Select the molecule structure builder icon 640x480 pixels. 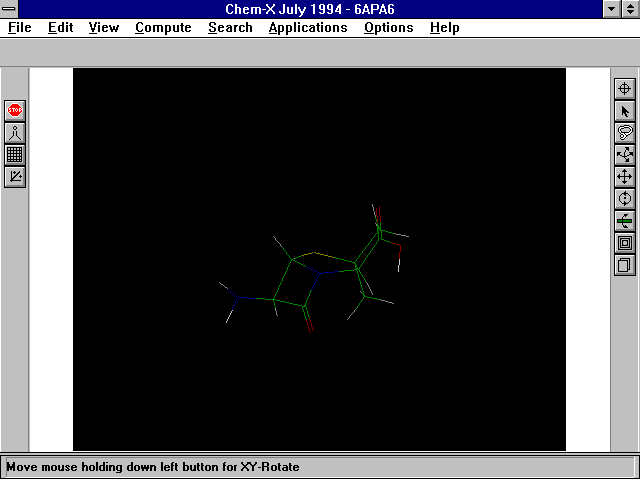pyautogui.click(x=14, y=132)
